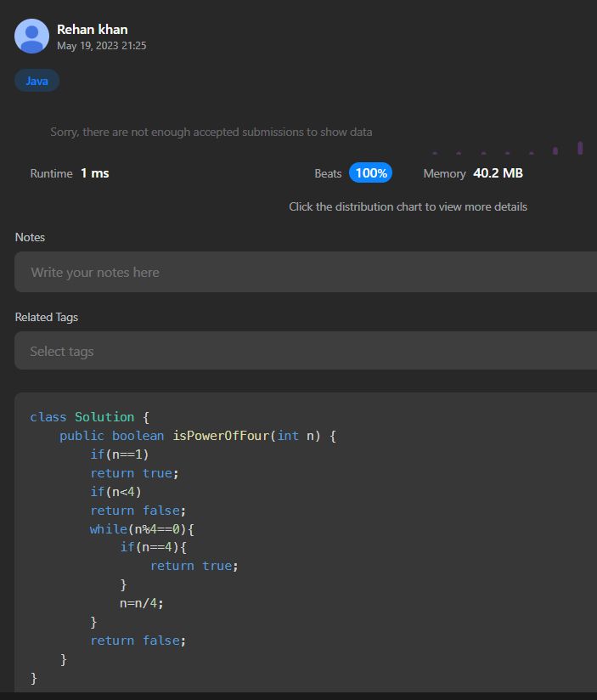Click the 'if(n<4)' code line
The height and width of the screenshot is (700, 597).
pos(116,492)
